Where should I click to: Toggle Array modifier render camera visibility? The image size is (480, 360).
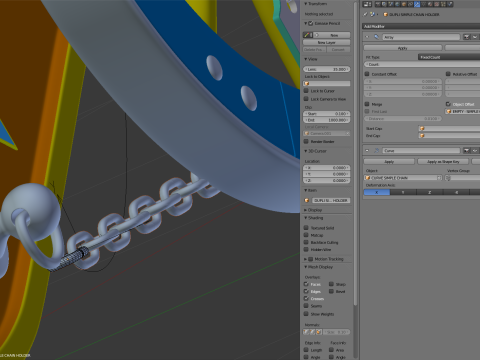point(466,37)
